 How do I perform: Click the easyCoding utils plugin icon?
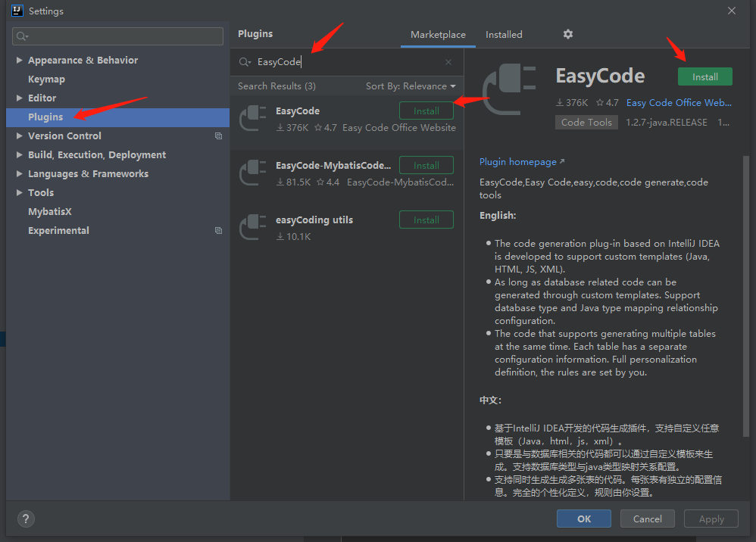(252, 228)
